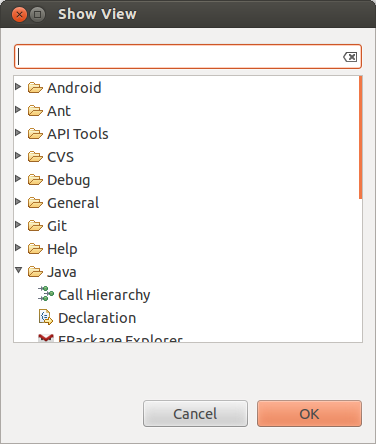Select the Java tree label
Image resolution: width=376 pixels, height=444 pixels.
coord(62,272)
